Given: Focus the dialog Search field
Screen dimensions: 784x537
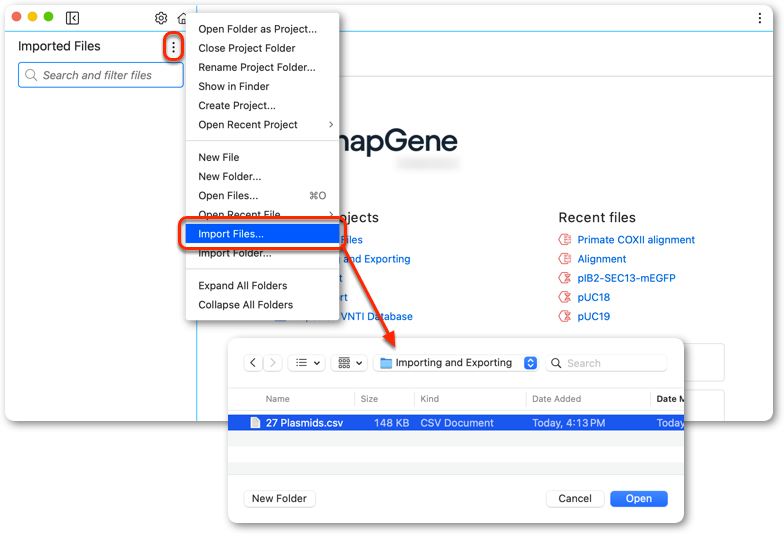Looking at the screenshot, I should coord(607,363).
